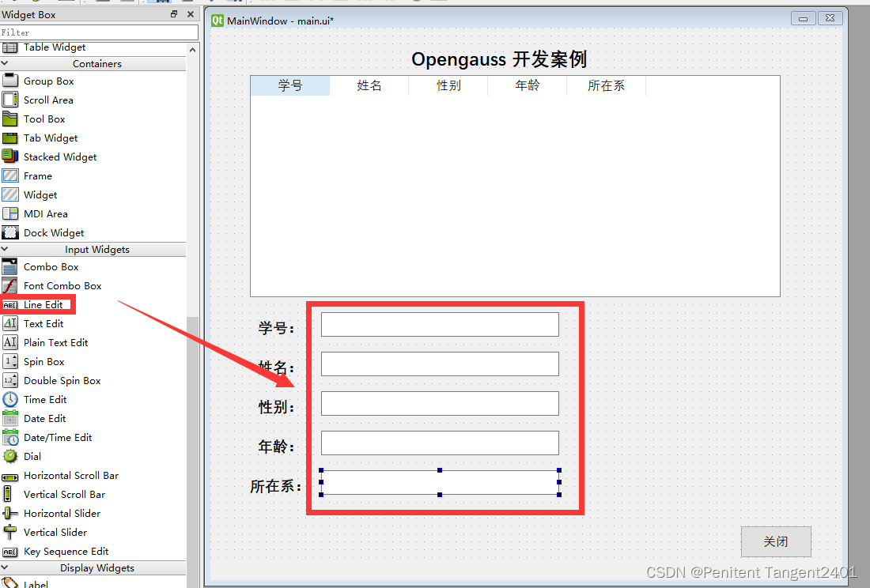
Task: Close the Widget Box panel
Action: pyautogui.click(x=191, y=14)
